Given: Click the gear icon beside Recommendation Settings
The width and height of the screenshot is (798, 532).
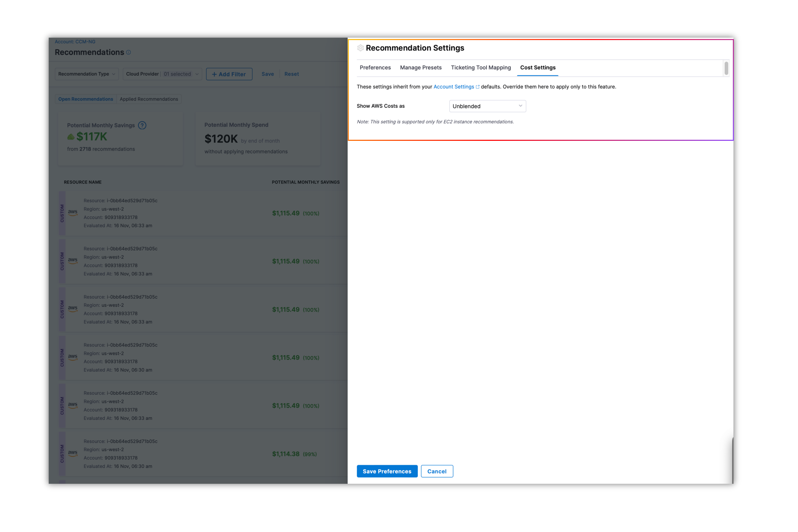Looking at the screenshot, I should [x=360, y=48].
